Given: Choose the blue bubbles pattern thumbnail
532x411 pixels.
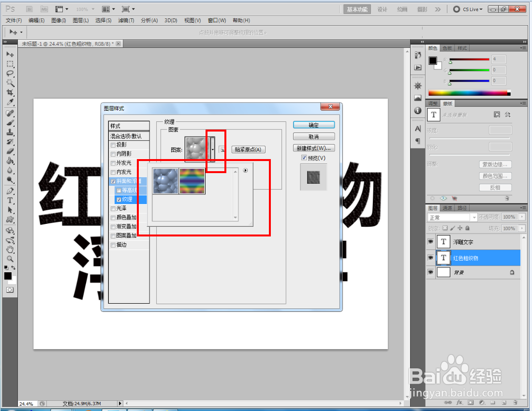Looking at the screenshot, I should pyautogui.click(x=165, y=181).
